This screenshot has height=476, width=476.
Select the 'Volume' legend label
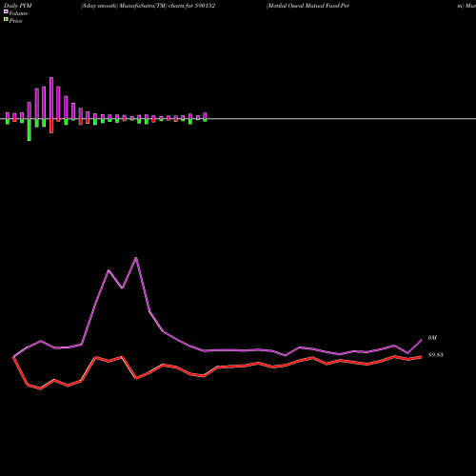(18, 13)
